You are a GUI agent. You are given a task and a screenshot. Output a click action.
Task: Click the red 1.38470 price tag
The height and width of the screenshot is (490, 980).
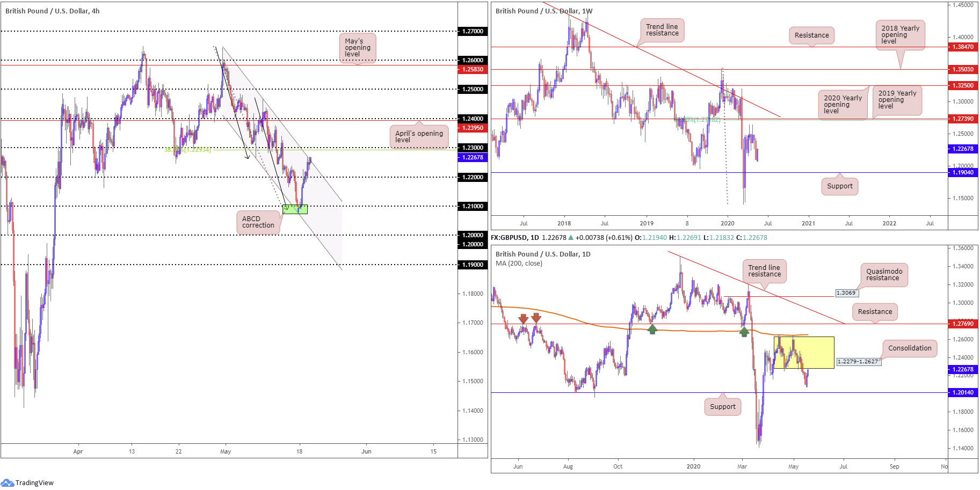pos(963,47)
